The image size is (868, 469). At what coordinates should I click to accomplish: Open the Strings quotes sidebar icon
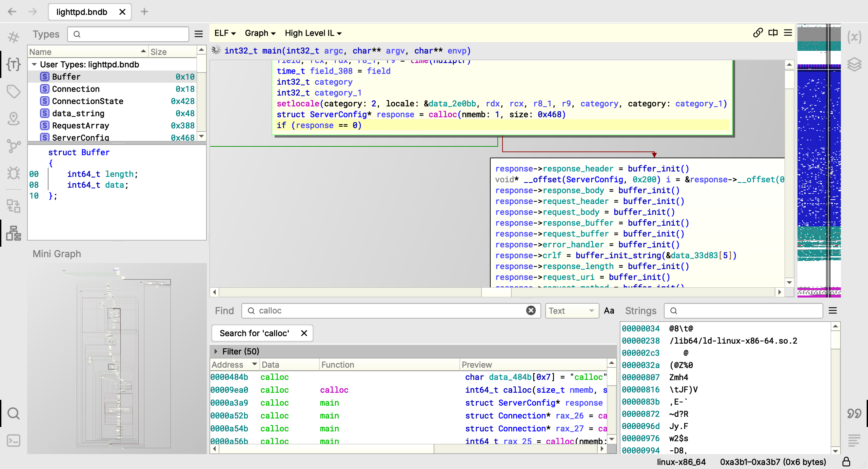coord(854,413)
